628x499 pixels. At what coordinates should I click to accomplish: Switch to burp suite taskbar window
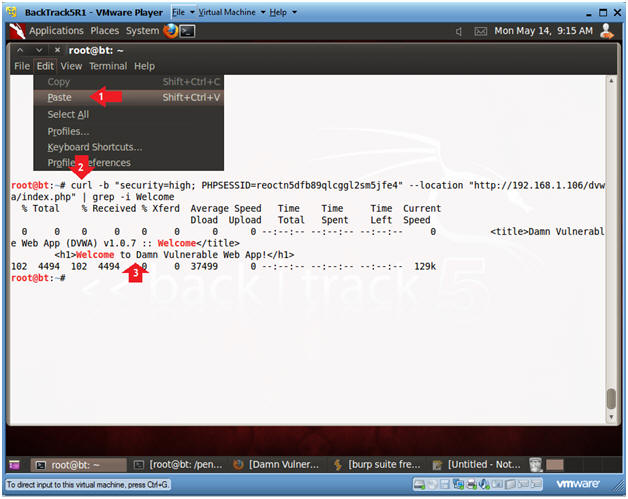pos(378,465)
